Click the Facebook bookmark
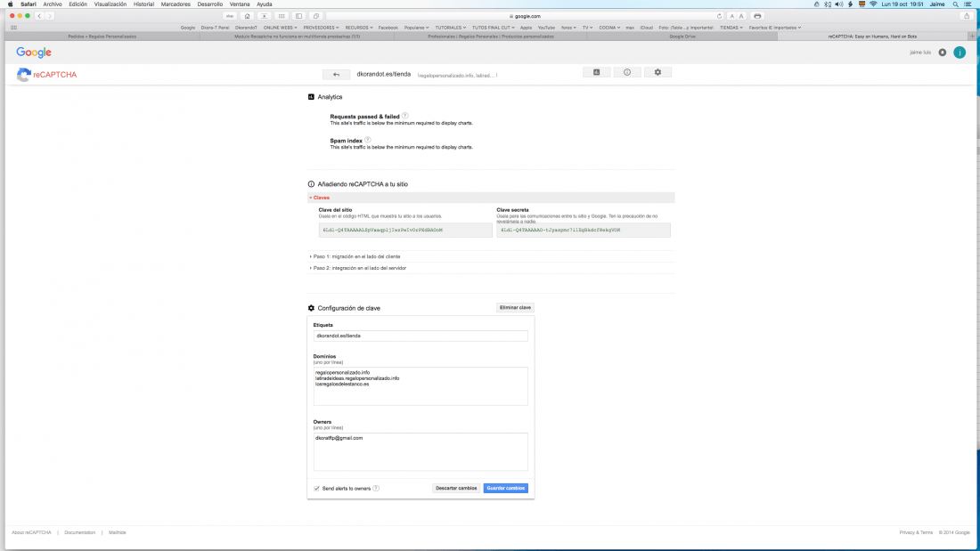 (x=388, y=28)
